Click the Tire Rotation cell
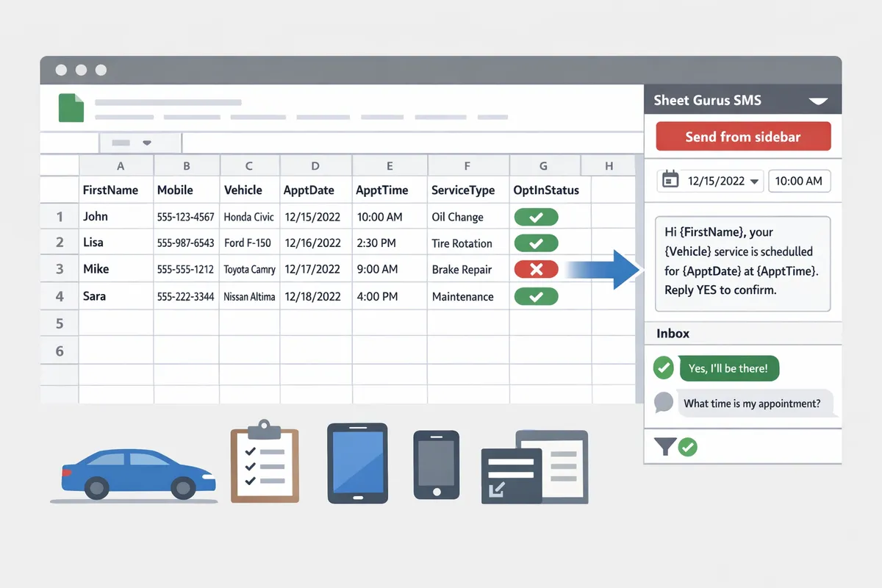The width and height of the screenshot is (882, 588). pos(467,243)
